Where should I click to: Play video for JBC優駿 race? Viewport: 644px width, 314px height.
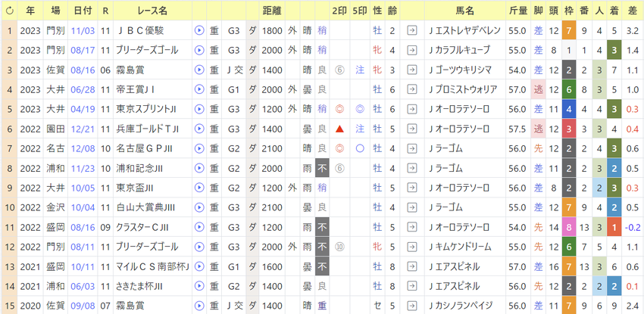tap(199, 30)
